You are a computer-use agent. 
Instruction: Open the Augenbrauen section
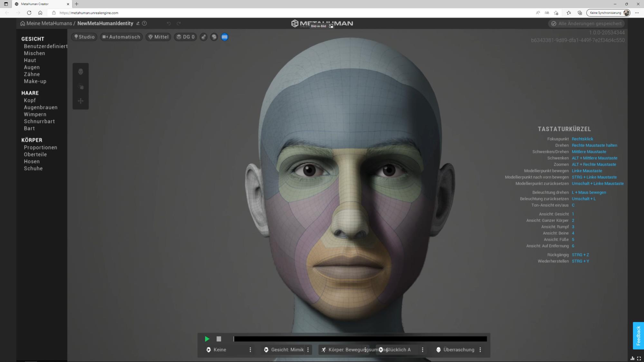click(x=41, y=107)
